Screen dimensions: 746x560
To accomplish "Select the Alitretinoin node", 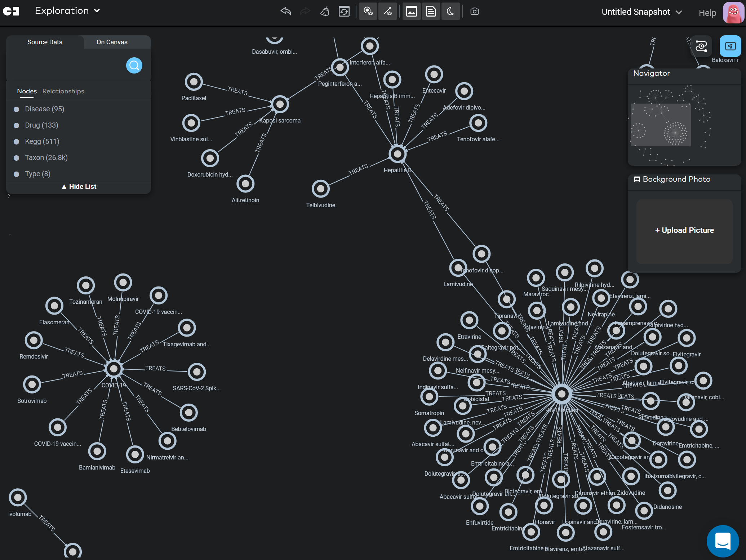I will pos(245,184).
